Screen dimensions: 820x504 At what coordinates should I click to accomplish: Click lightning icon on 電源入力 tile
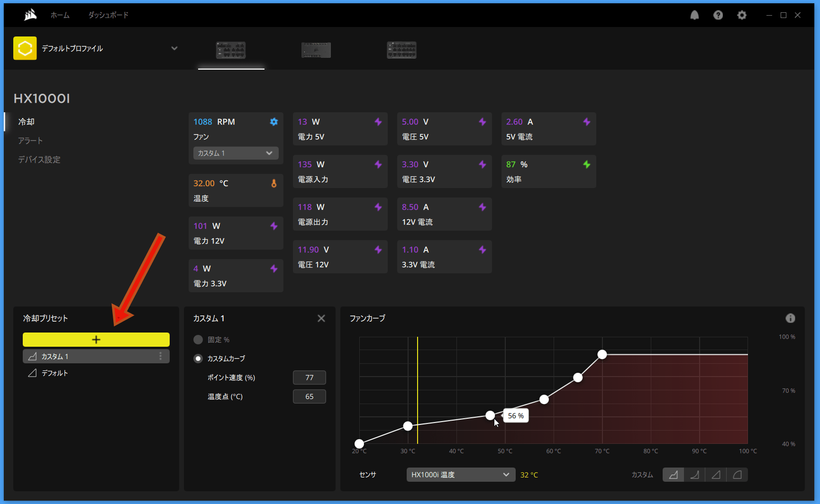(x=378, y=164)
